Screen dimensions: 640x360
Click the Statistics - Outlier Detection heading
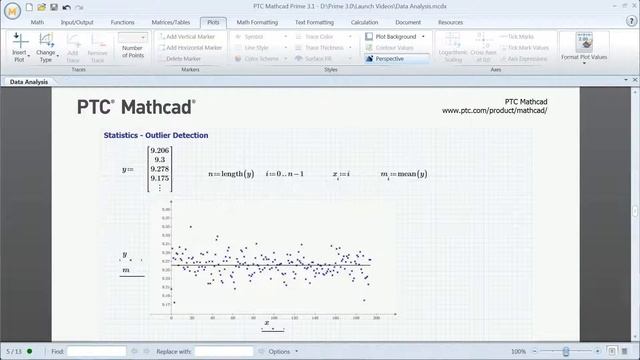pyautogui.click(x=156, y=136)
